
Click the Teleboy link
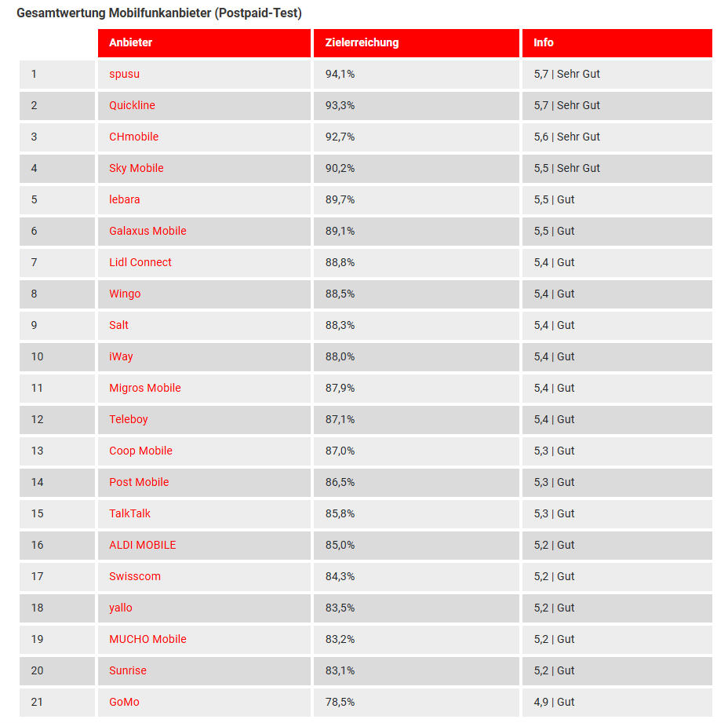(128, 419)
